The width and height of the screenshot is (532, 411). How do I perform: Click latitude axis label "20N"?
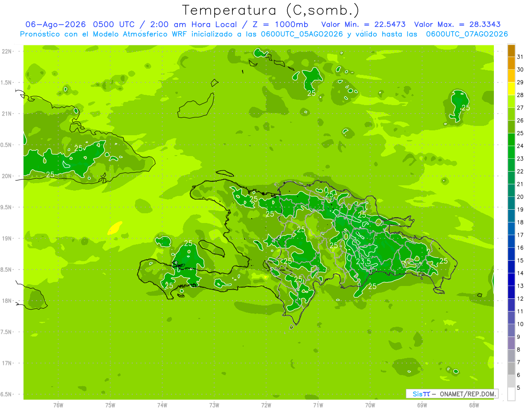[x=7, y=176]
